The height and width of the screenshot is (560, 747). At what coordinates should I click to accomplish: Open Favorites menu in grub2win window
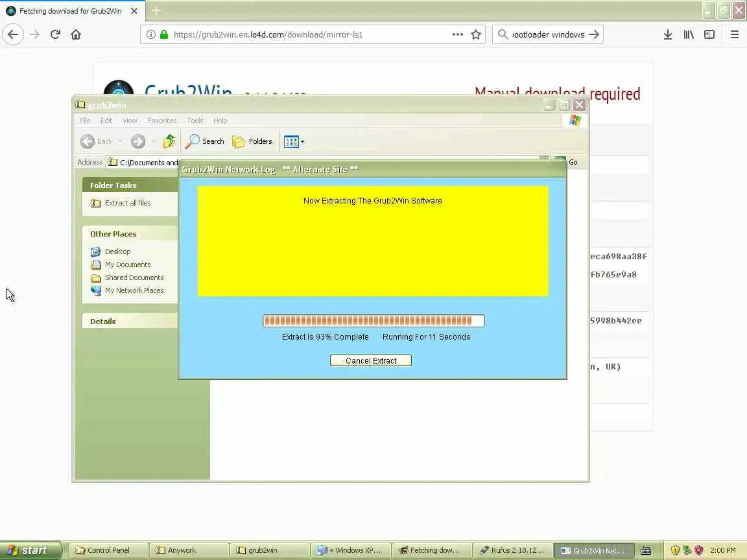pos(161,121)
